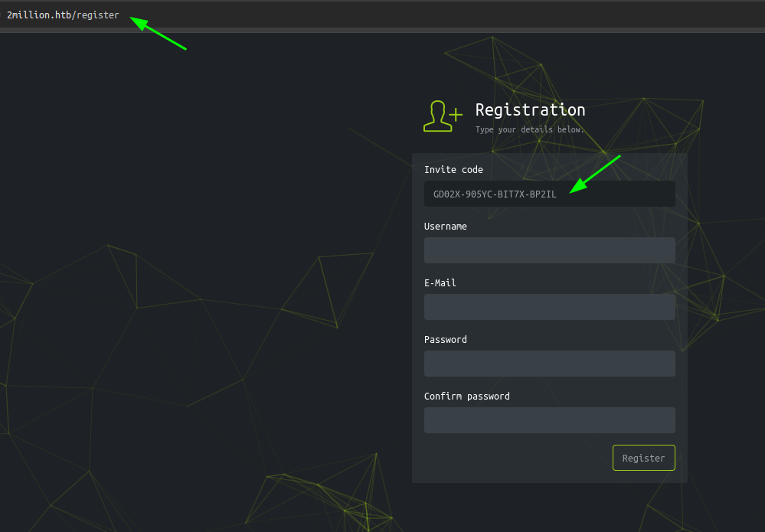Click the 2million.htb domain in the address bar
The height and width of the screenshot is (532, 765).
point(38,15)
